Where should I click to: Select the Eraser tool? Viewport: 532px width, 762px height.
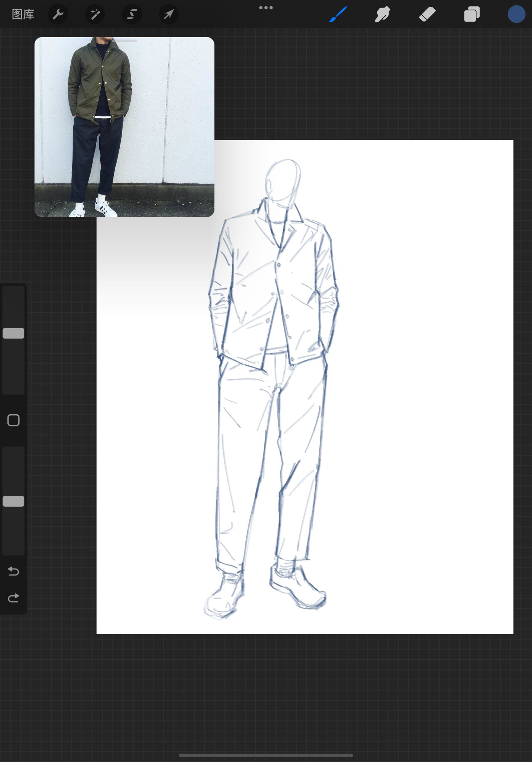(x=427, y=15)
